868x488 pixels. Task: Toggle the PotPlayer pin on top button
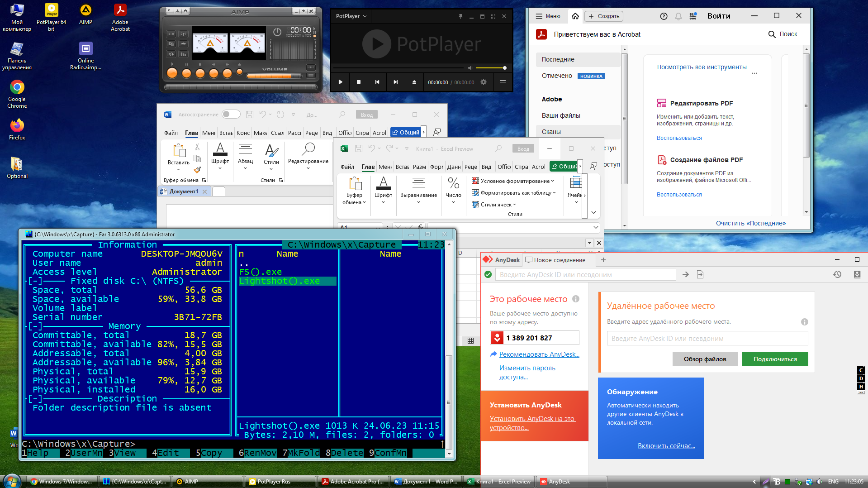(x=460, y=16)
